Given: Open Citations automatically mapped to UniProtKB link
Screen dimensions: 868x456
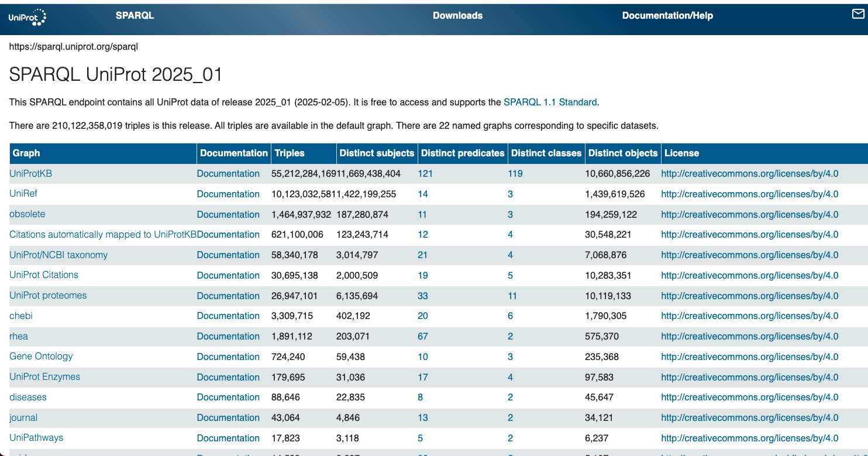Looking at the screenshot, I should (103, 234).
